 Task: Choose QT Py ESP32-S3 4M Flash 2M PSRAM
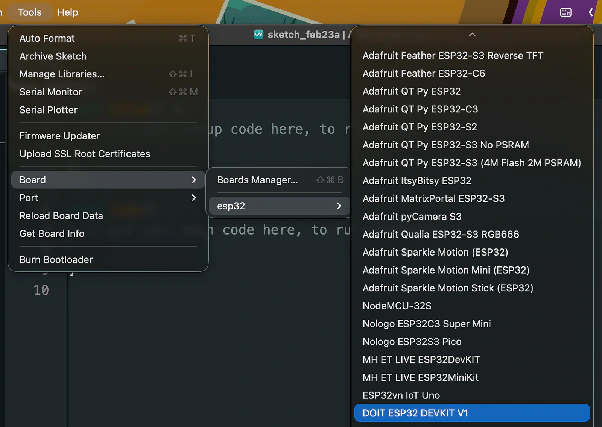(472, 163)
